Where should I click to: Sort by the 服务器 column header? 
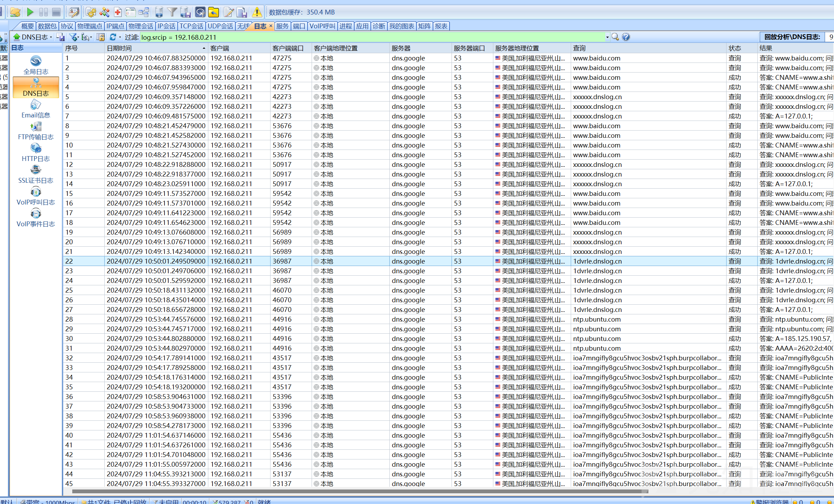coord(420,48)
